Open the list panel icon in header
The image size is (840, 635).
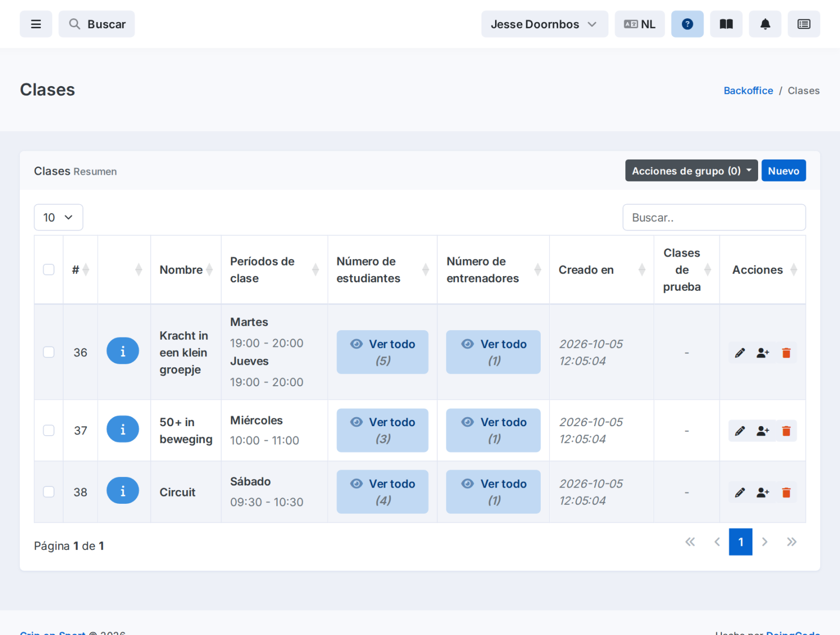point(804,24)
